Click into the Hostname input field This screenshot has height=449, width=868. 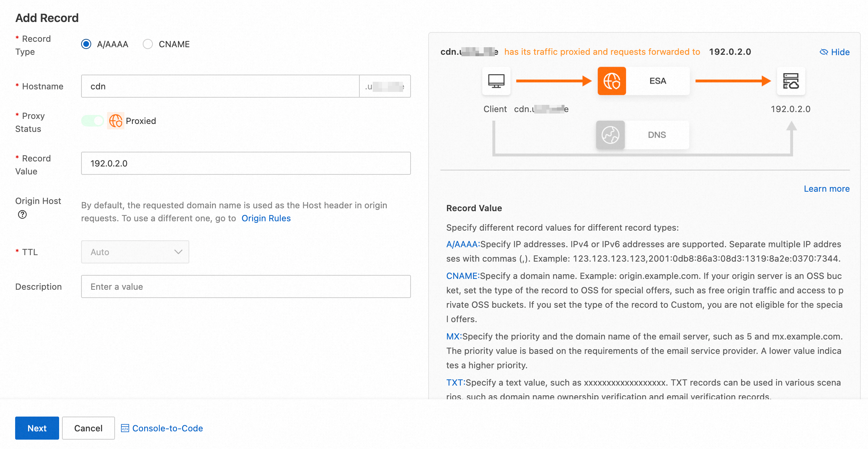pos(220,86)
